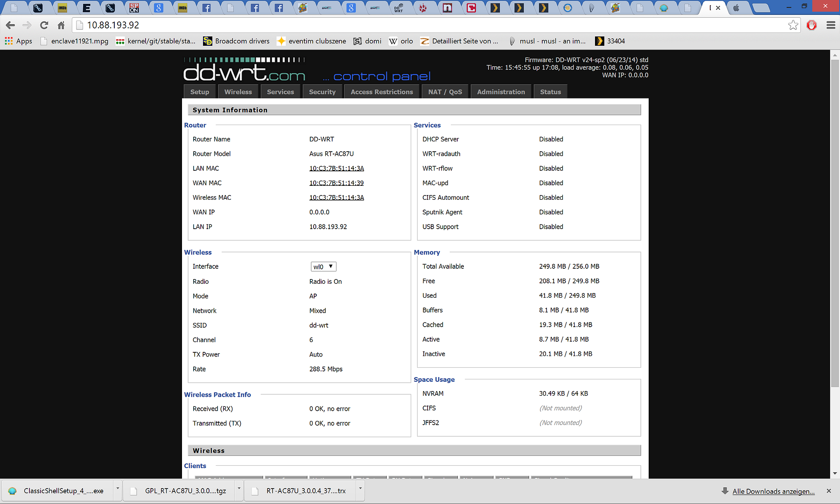This screenshot has width=840, height=504.
Task: Close the downloads bar
Action: tap(829, 491)
